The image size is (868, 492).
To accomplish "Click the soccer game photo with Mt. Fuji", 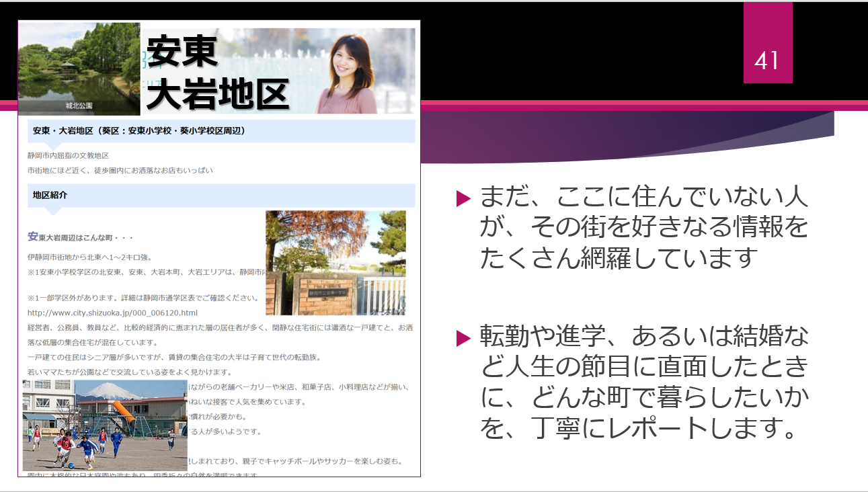I will click(x=105, y=425).
